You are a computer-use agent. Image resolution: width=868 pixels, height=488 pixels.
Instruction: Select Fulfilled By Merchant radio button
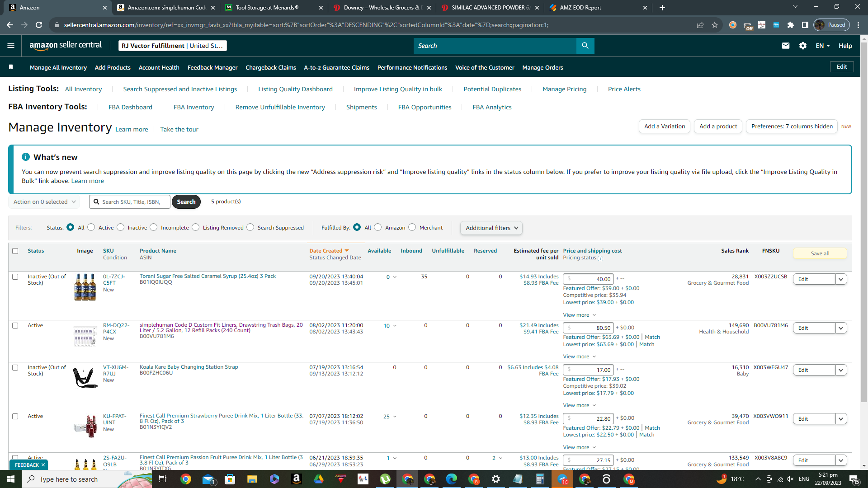coord(412,227)
